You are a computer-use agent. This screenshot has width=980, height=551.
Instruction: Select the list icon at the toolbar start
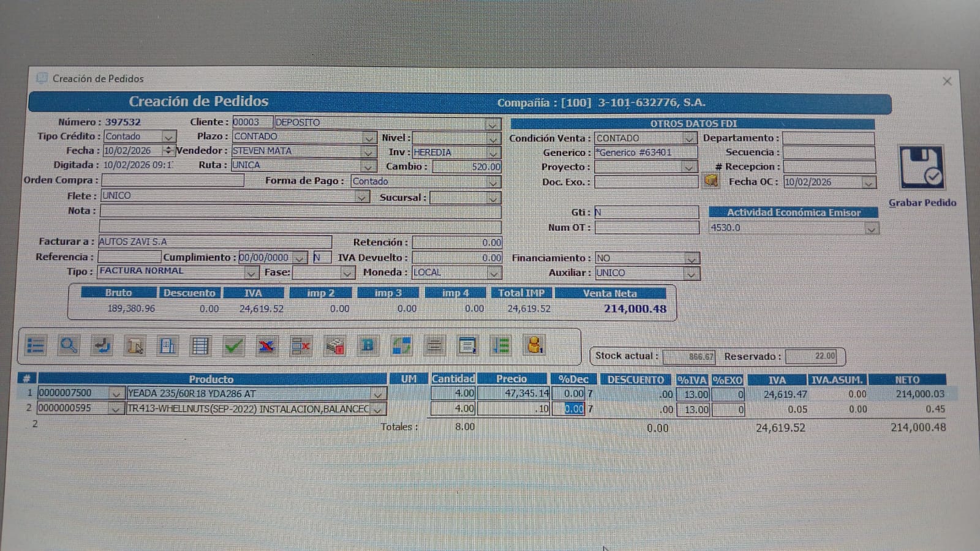[37, 345]
